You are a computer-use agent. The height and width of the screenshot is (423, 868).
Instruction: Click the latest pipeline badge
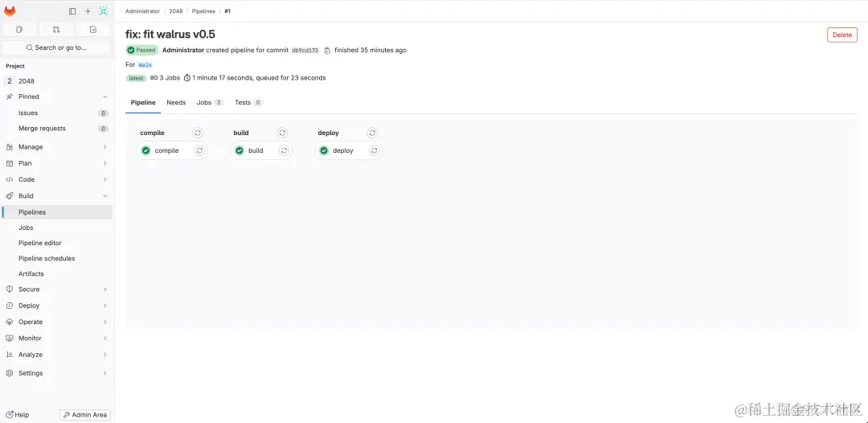click(x=136, y=78)
